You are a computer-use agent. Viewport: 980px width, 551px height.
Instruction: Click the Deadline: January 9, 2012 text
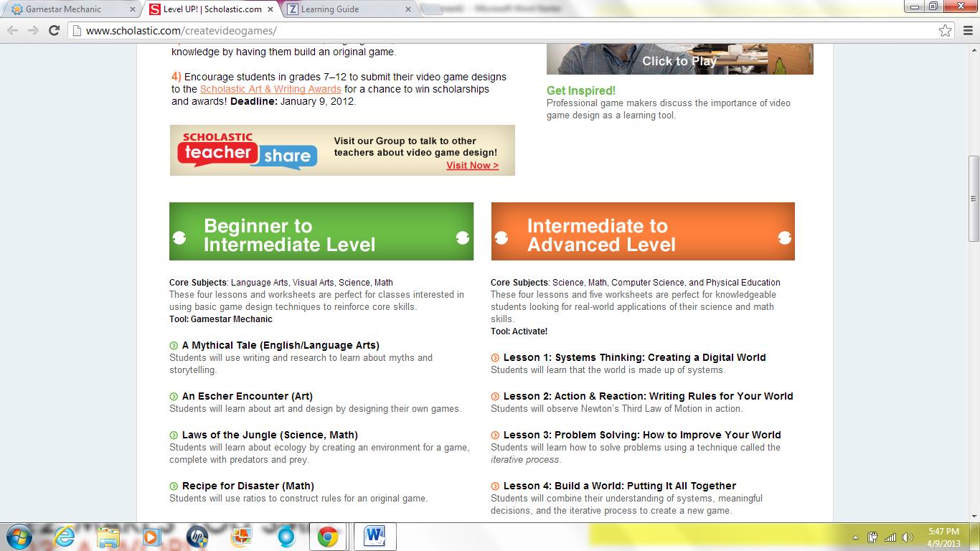click(293, 101)
